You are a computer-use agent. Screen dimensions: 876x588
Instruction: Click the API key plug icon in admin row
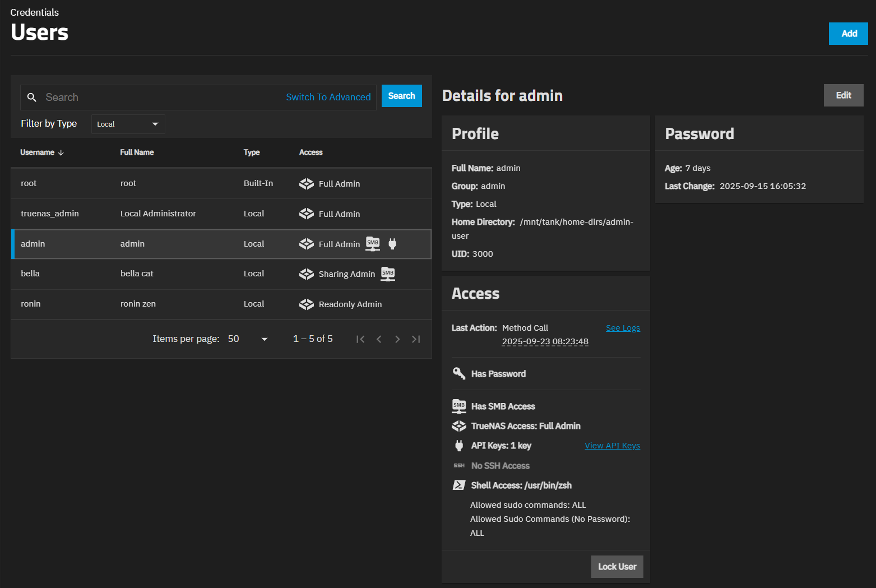pyautogui.click(x=392, y=244)
